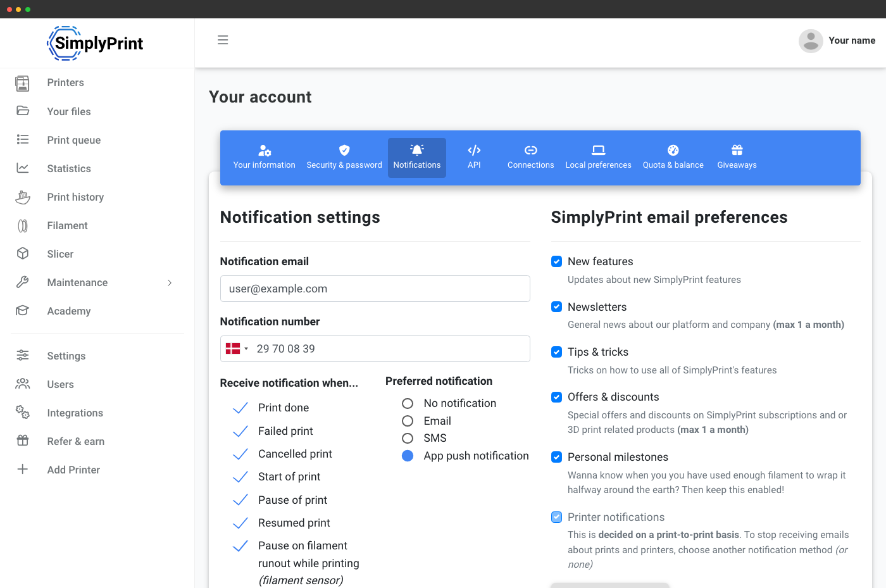Screen dimensions: 886x588
Task: Toggle the Cancelled print checkmark
Action: [240, 454]
